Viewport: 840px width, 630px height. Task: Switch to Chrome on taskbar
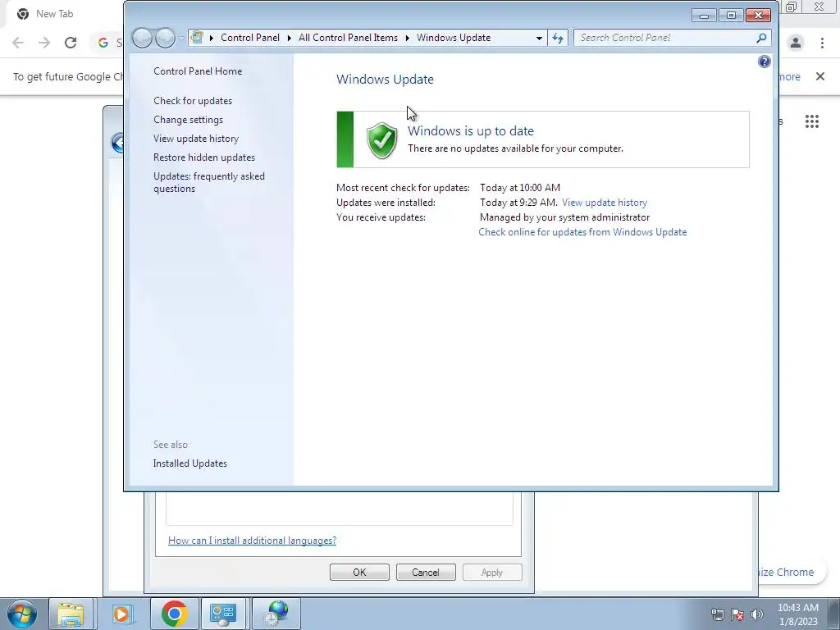[174, 614]
